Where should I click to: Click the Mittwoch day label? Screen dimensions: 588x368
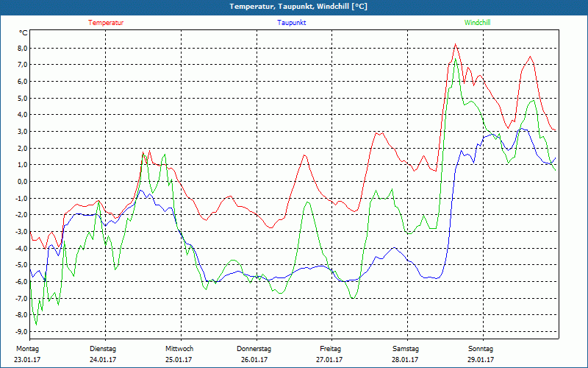click(x=179, y=349)
